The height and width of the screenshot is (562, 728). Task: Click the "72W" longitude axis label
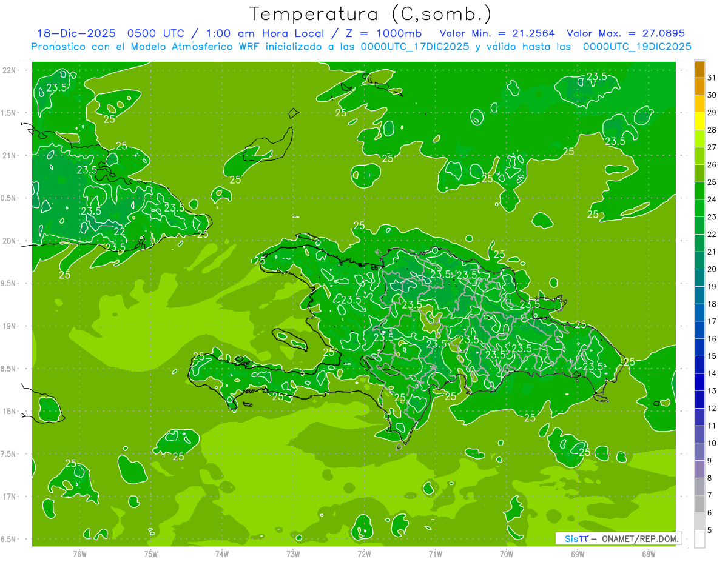(x=364, y=554)
